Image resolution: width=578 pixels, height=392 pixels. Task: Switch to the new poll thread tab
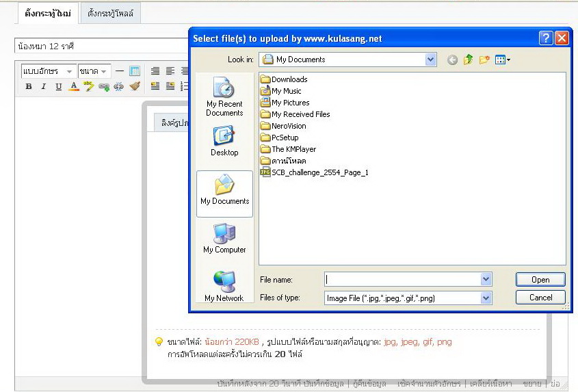[111, 14]
